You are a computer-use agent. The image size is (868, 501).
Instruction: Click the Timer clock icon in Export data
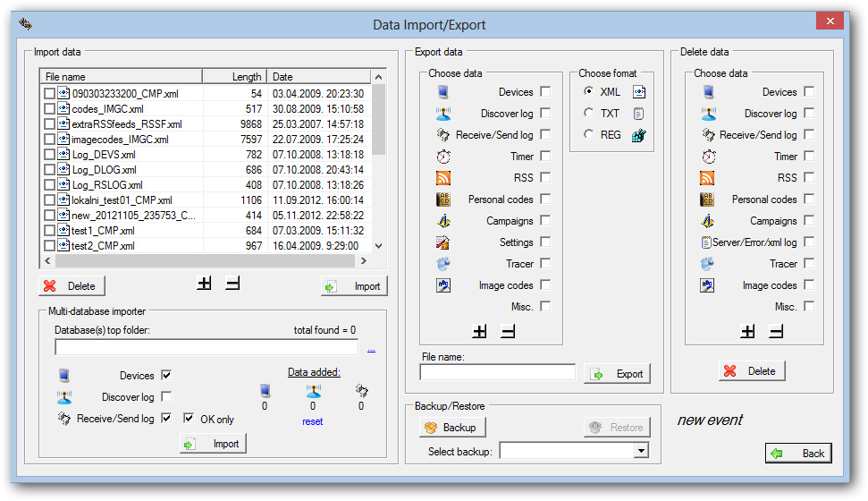443,157
